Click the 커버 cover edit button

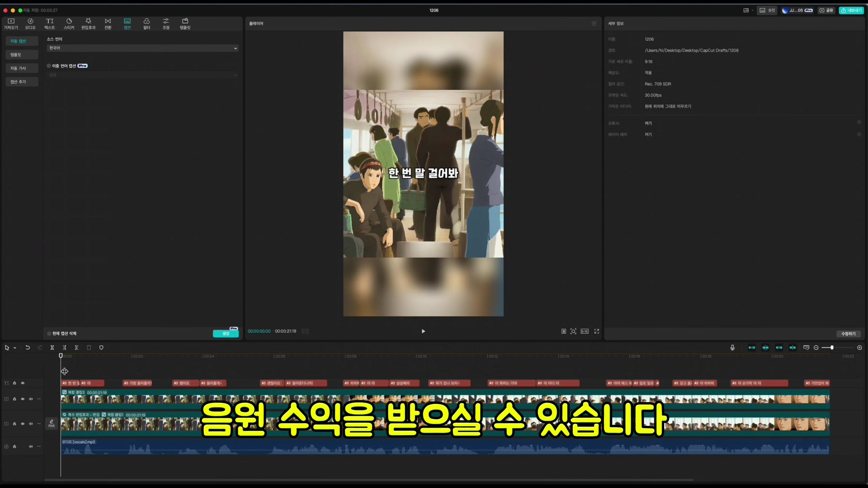pos(51,424)
